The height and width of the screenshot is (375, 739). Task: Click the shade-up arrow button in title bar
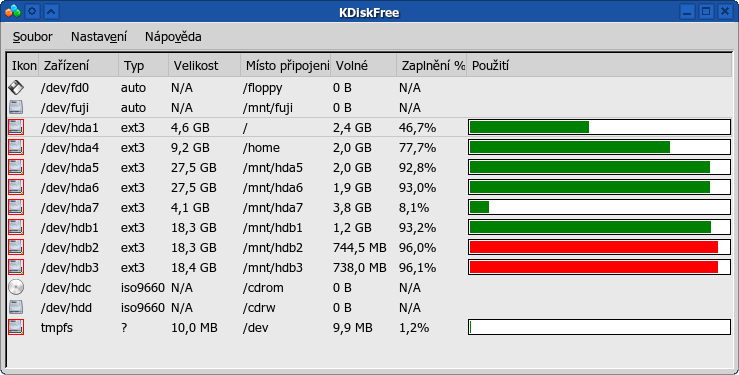pos(51,11)
